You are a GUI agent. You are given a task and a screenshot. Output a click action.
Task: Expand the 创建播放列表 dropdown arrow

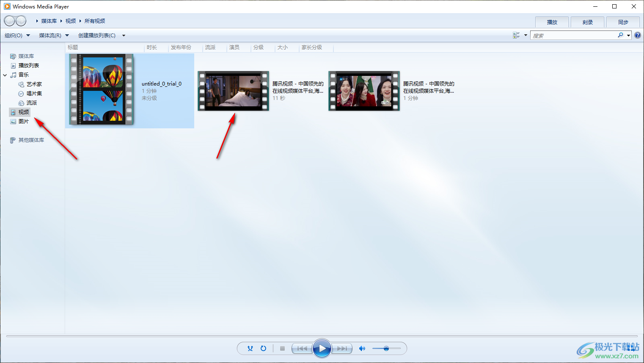[124, 36]
